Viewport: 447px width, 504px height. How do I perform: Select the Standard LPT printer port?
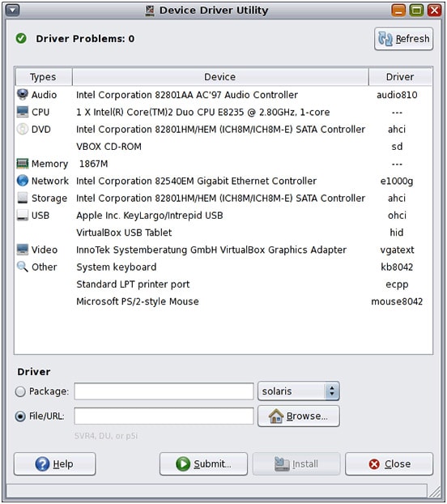pyautogui.click(x=133, y=284)
